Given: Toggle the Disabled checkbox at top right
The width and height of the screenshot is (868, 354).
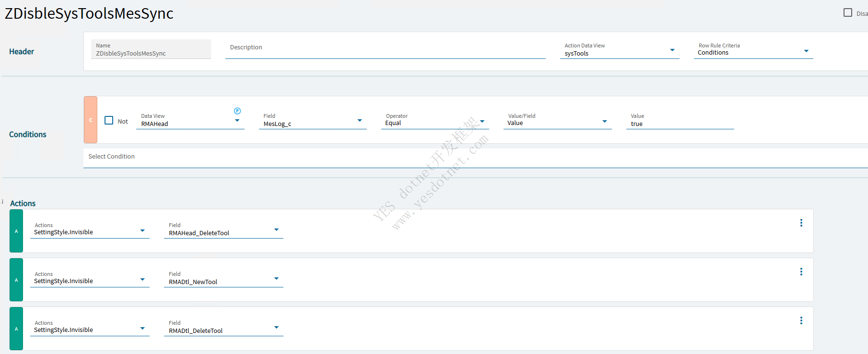Looking at the screenshot, I should pos(848,12).
